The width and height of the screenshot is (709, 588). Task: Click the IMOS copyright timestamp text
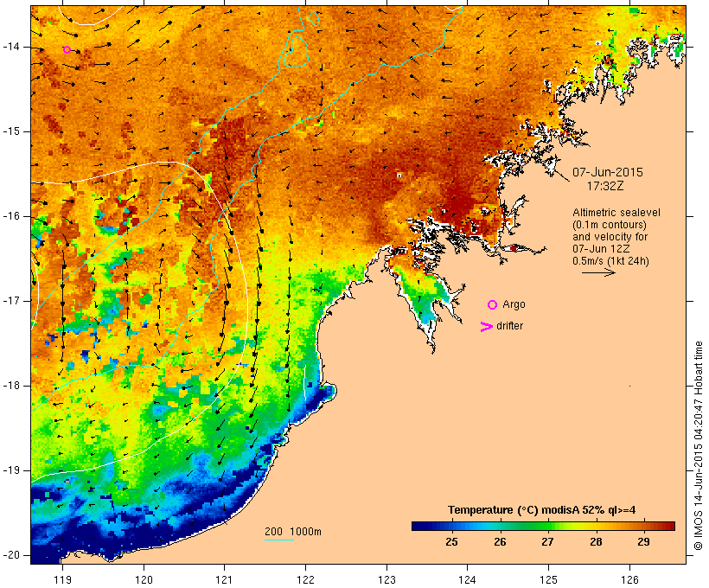(x=698, y=445)
